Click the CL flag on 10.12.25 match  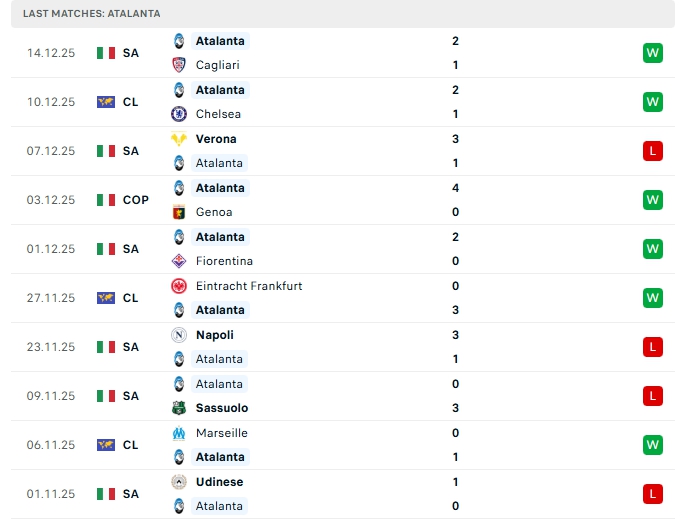click(106, 102)
